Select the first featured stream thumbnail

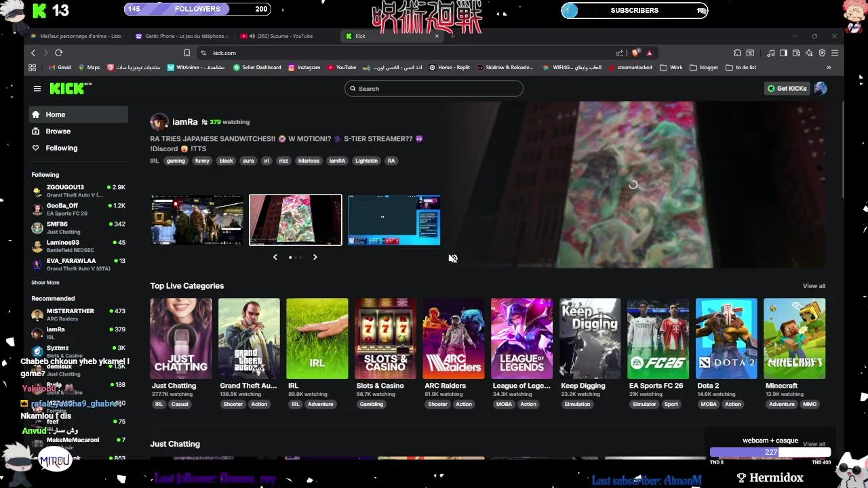tap(197, 220)
